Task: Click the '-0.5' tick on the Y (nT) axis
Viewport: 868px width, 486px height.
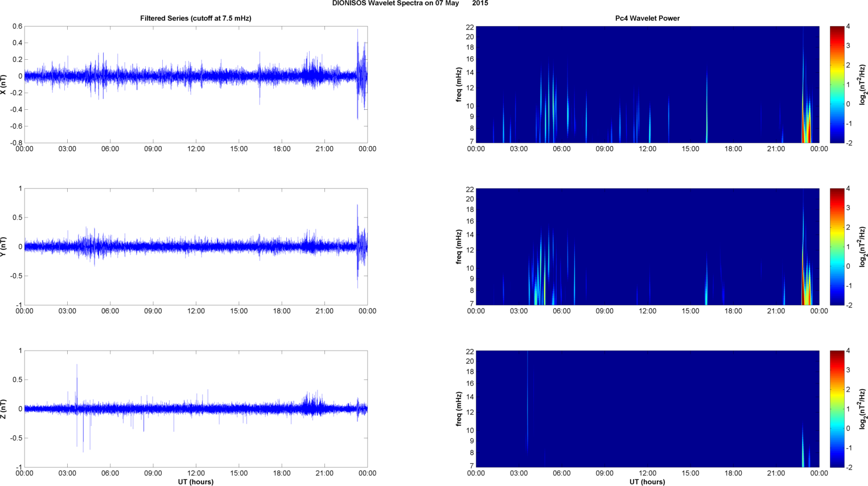Action: 15,276
